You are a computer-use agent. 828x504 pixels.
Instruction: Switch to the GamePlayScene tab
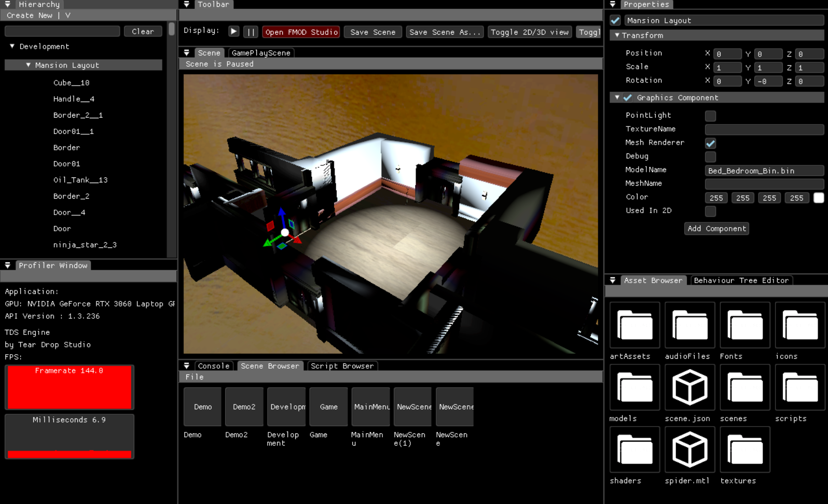tap(260, 53)
